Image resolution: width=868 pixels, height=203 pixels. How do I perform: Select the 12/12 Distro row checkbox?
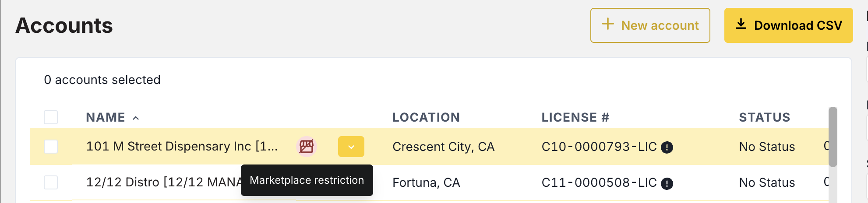(x=51, y=182)
